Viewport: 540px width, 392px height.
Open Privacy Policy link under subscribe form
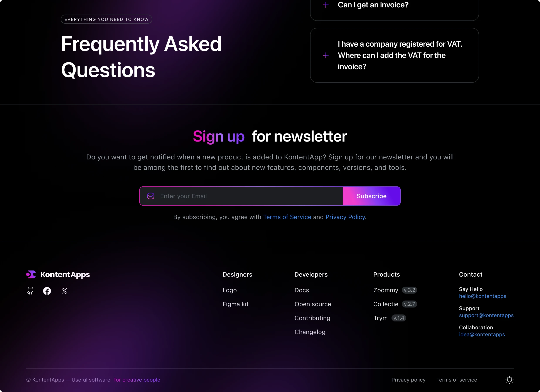pyautogui.click(x=345, y=217)
